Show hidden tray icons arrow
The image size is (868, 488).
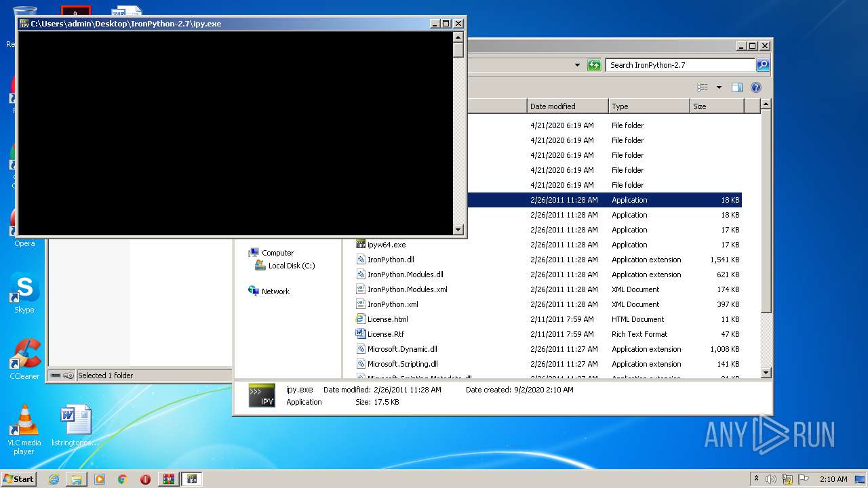coord(756,479)
